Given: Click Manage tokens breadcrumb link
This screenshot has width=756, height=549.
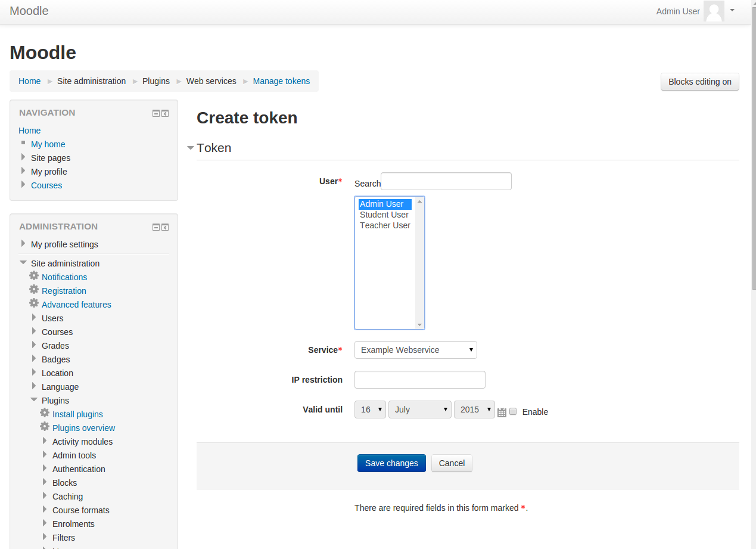Looking at the screenshot, I should tap(281, 81).
